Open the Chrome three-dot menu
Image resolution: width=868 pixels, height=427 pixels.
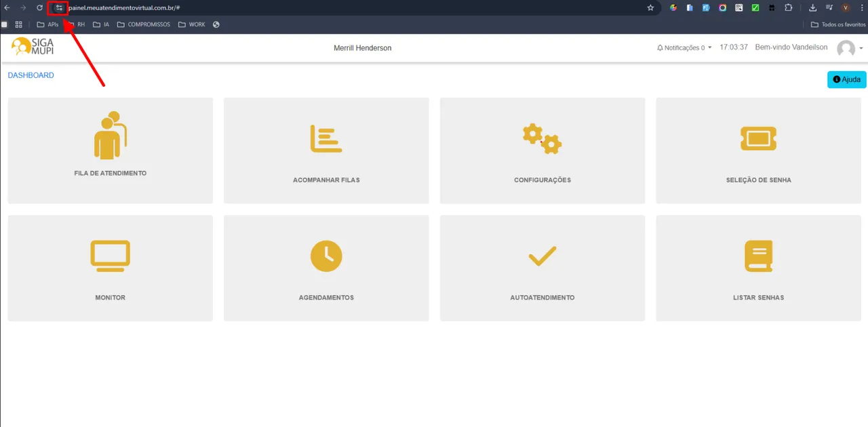click(x=861, y=7)
